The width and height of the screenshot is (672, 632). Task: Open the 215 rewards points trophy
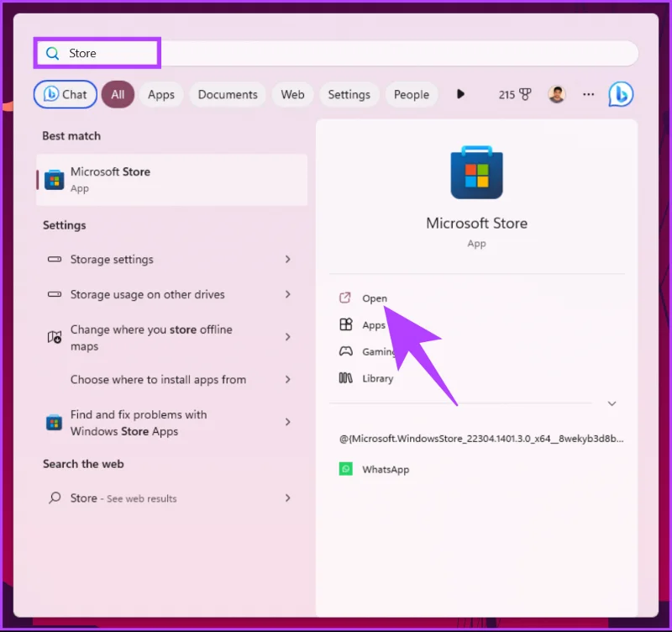515,94
